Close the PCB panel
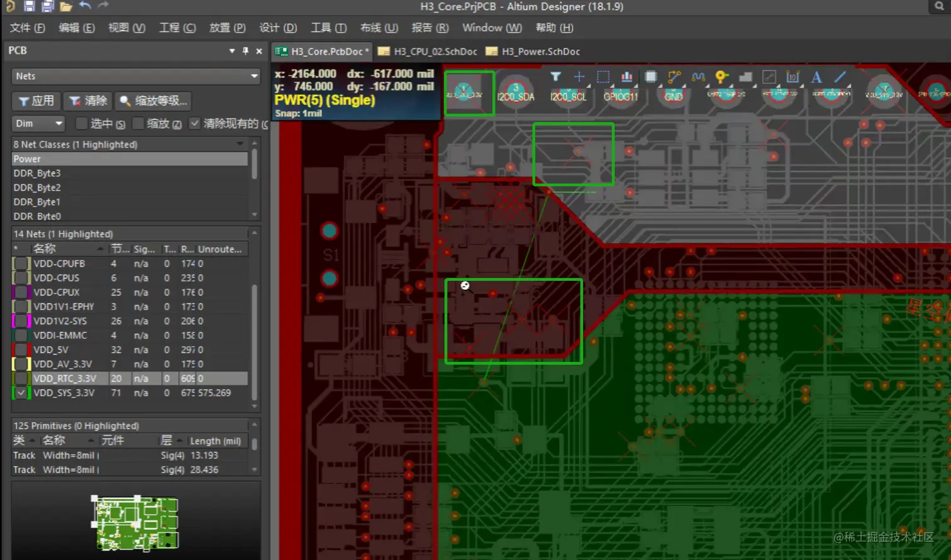Viewport: 951px width, 560px height. [259, 51]
